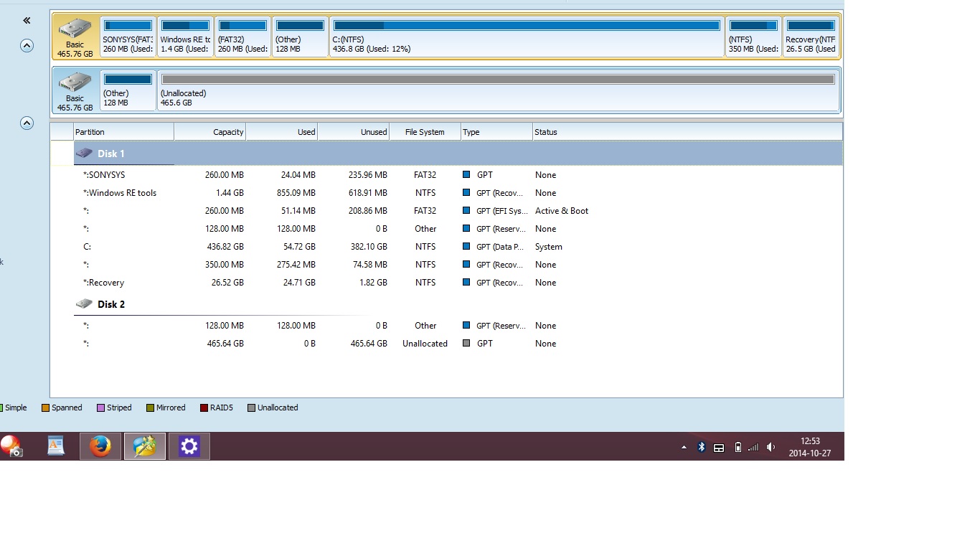The width and height of the screenshot is (980, 551).
Task: Open the document editor icon on the taskbar
Action: coord(56,446)
